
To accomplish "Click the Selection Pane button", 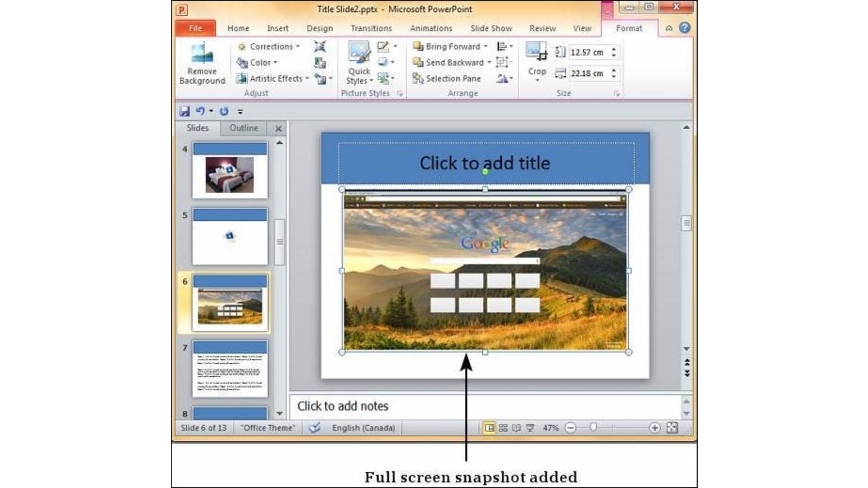I will [446, 79].
